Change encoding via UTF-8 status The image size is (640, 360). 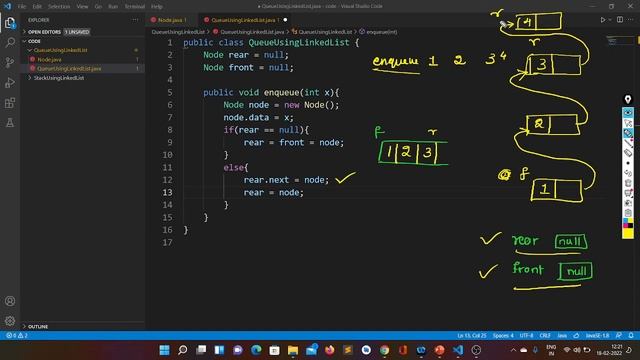coord(527,336)
